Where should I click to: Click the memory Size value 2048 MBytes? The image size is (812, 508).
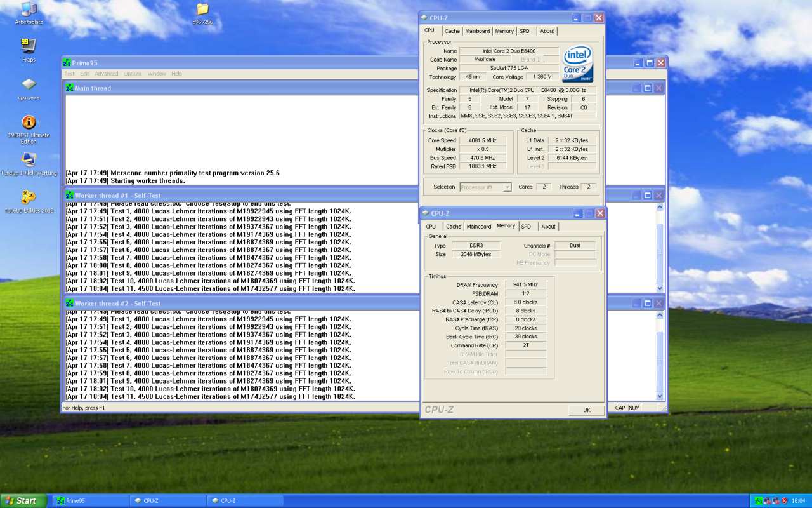[476, 254]
